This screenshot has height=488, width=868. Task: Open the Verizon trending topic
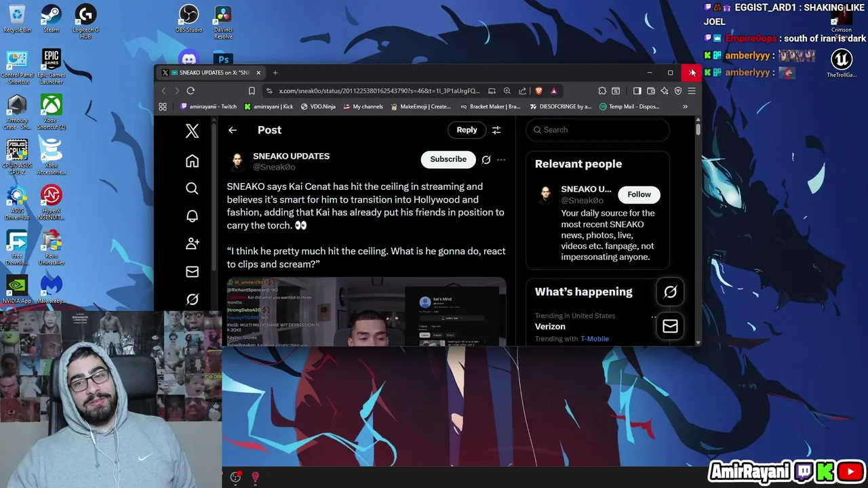550,327
